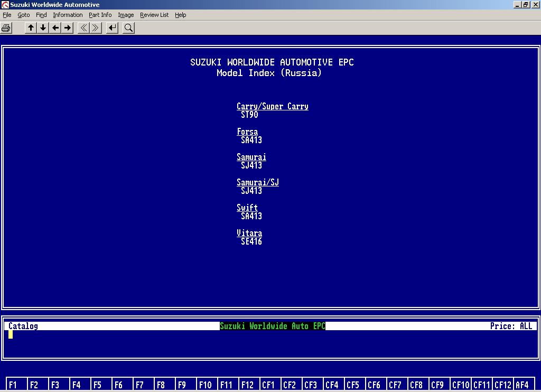The height and width of the screenshot is (392, 541).
Task: Click the F3 function key button
Action: pyautogui.click(x=59, y=385)
